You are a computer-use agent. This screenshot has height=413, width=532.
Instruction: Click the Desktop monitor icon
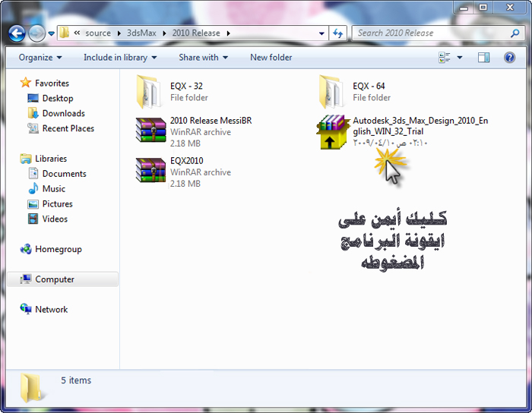[x=33, y=98]
